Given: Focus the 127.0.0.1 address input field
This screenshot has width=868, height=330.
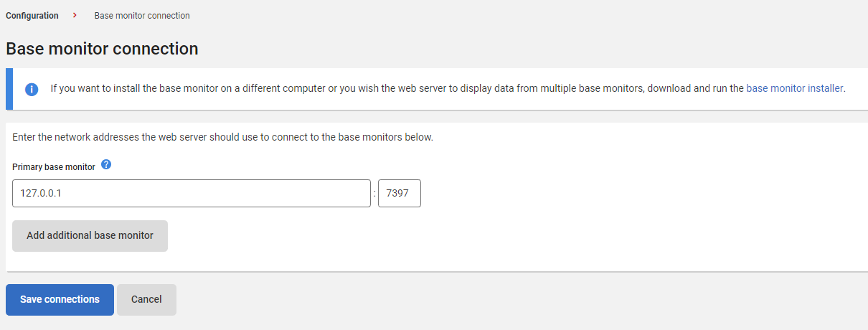Looking at the screenshot, I should [192, 193].
